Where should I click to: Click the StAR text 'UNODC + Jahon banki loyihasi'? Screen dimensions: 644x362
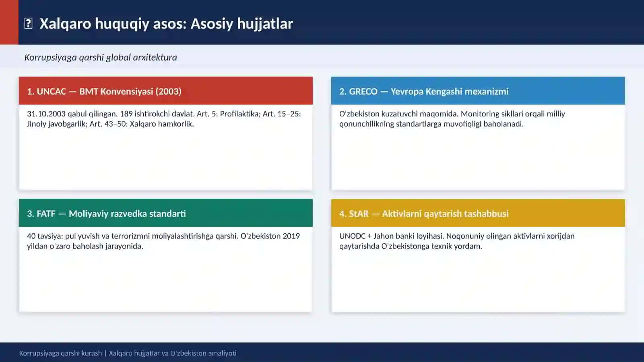point(457,241)
